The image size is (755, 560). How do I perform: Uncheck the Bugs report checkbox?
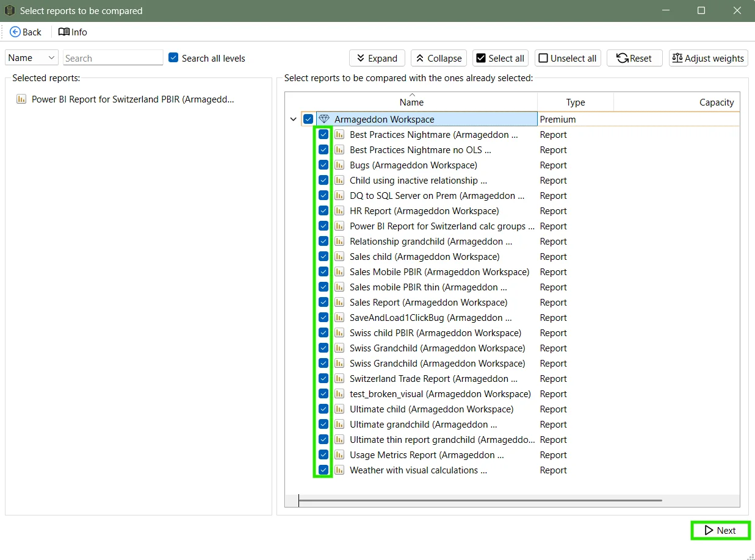point(323,165)
